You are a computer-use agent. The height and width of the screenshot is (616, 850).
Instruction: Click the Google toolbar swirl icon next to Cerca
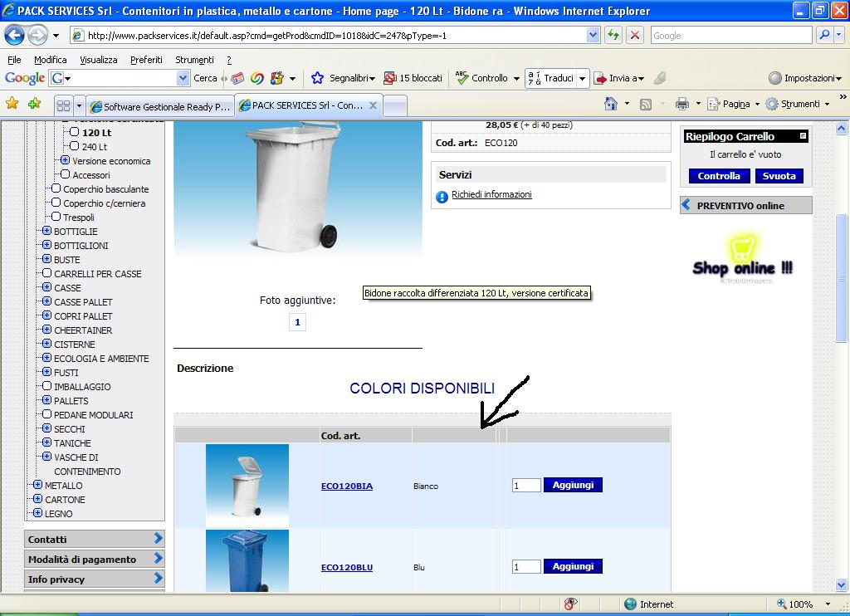click(257, 78)
